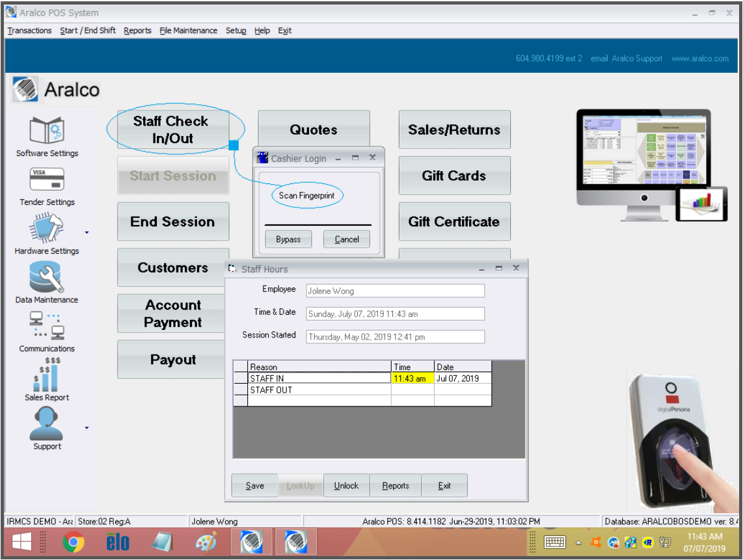Open the Support icon
This screenshot has height=560, width=743.
(x=46, y=424)
